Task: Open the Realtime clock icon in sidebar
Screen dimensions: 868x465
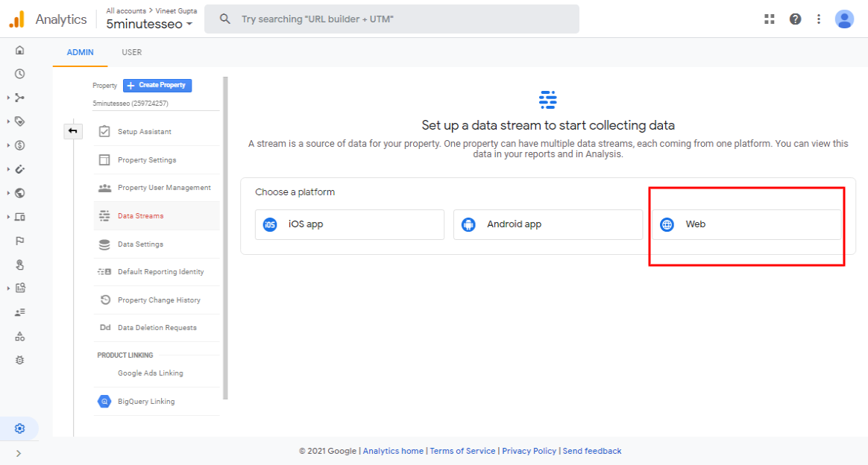Action: [19, 74]
